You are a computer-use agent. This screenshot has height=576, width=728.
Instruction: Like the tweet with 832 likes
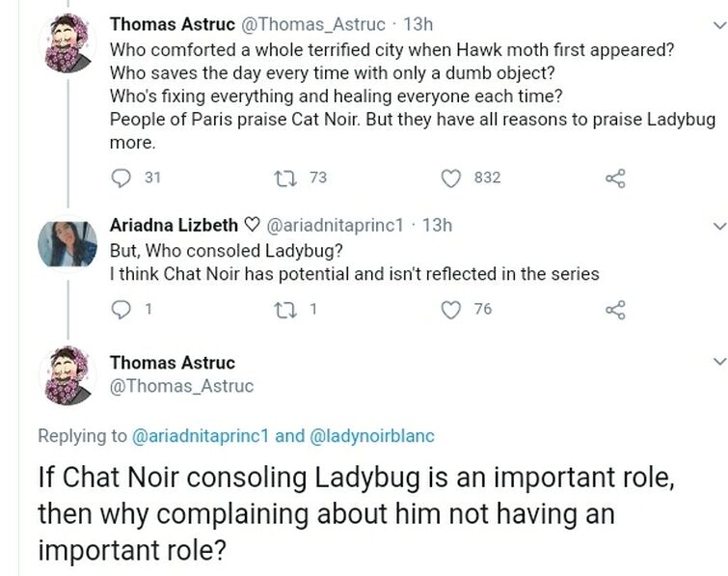click(x=451, y=178)
